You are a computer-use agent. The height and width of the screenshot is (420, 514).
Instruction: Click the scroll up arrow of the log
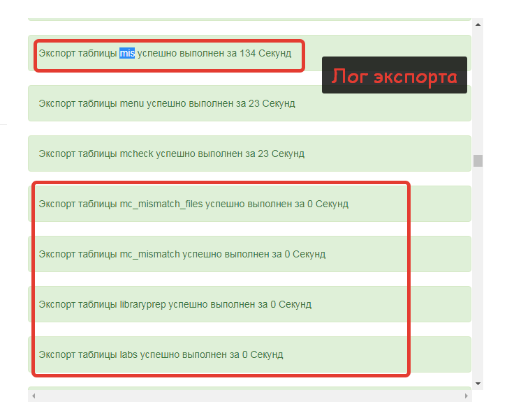(x=478, y=24)
